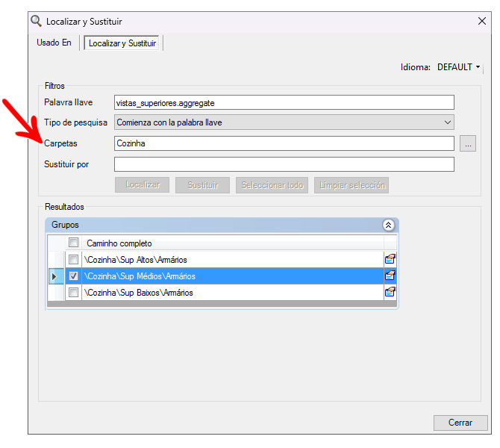Switch to the Usado En tab
Screen dimensions: 500x448
[x=54, y=43]
